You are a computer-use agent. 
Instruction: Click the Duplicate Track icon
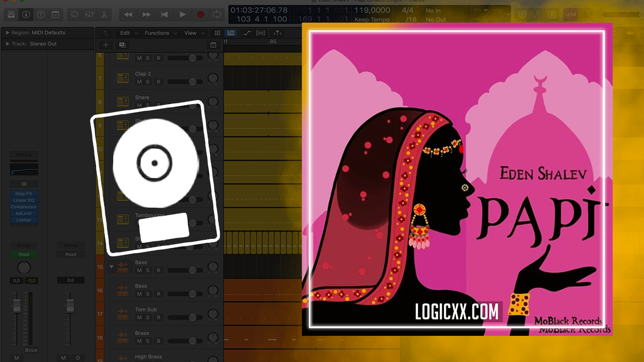(122, 45)
